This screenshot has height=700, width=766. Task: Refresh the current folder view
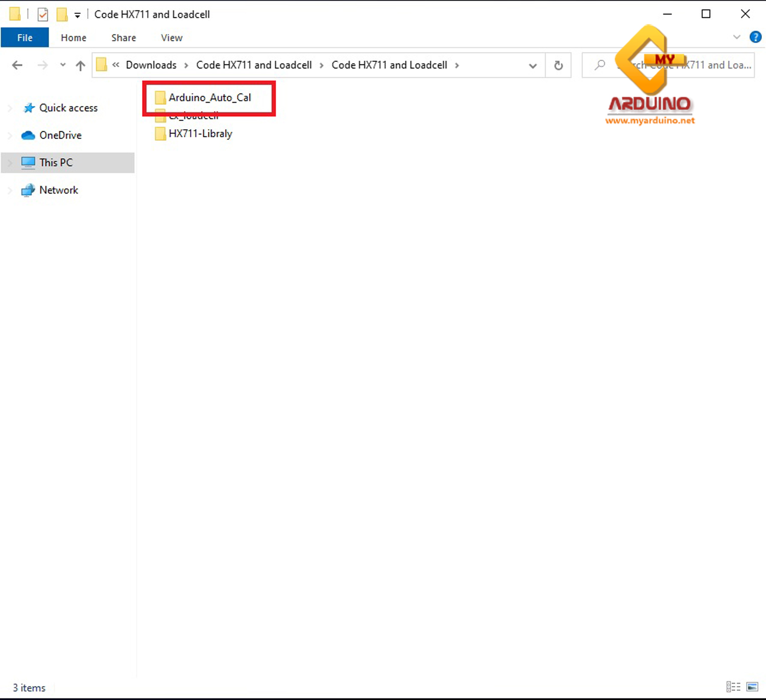[558, 65]
